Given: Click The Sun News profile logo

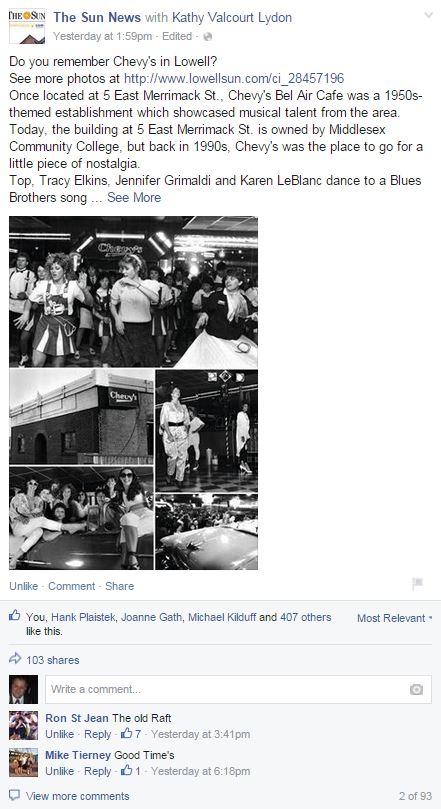Looking at the screenshot, I should (x=27, y=26).
